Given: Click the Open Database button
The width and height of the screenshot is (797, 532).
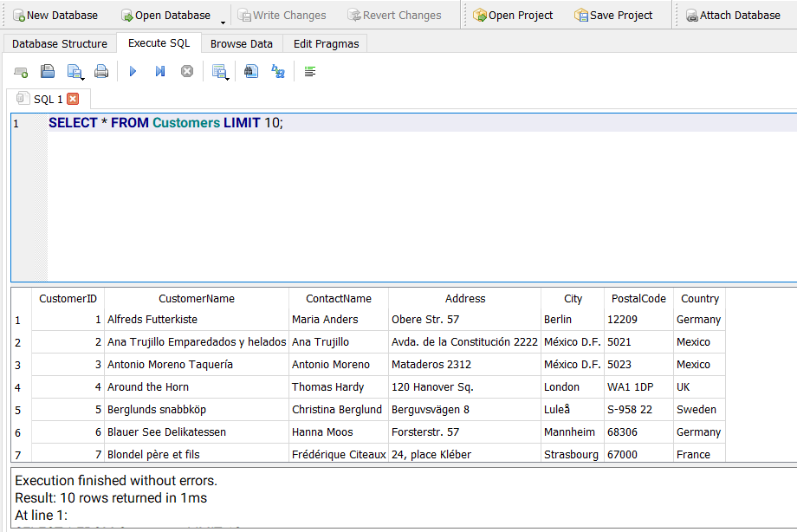Looking at the screenshot, I should point(165,16).
